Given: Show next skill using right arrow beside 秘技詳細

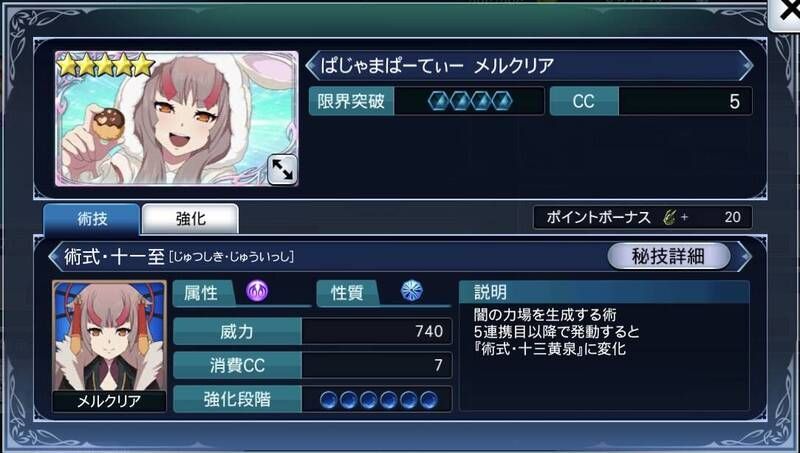Looking at the screenshot, I should (745, 256).
